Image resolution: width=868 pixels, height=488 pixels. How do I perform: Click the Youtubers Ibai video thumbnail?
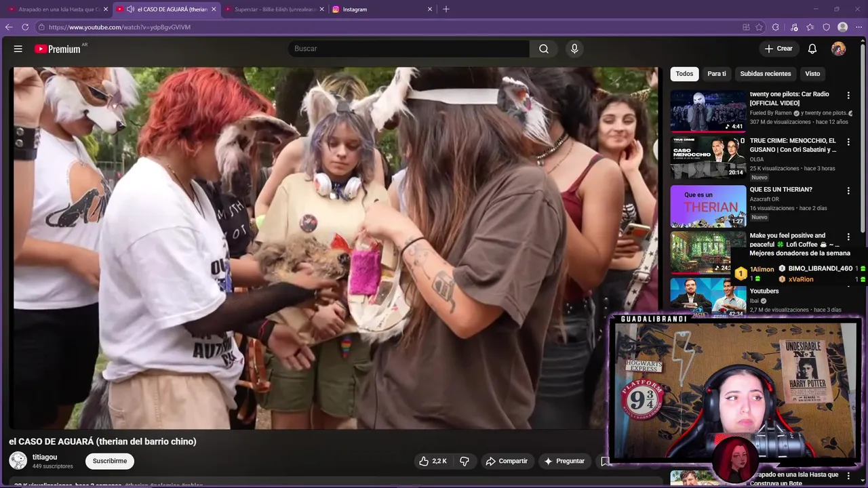(708, 297)
